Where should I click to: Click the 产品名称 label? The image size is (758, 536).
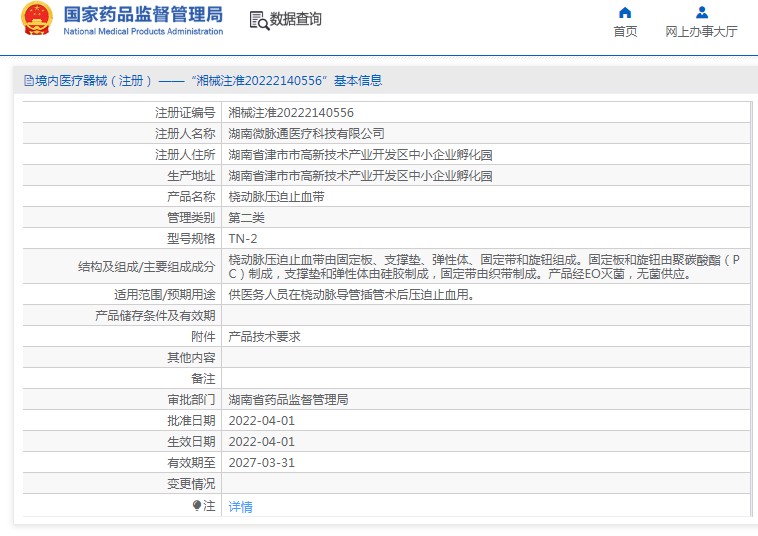[191, 197]
